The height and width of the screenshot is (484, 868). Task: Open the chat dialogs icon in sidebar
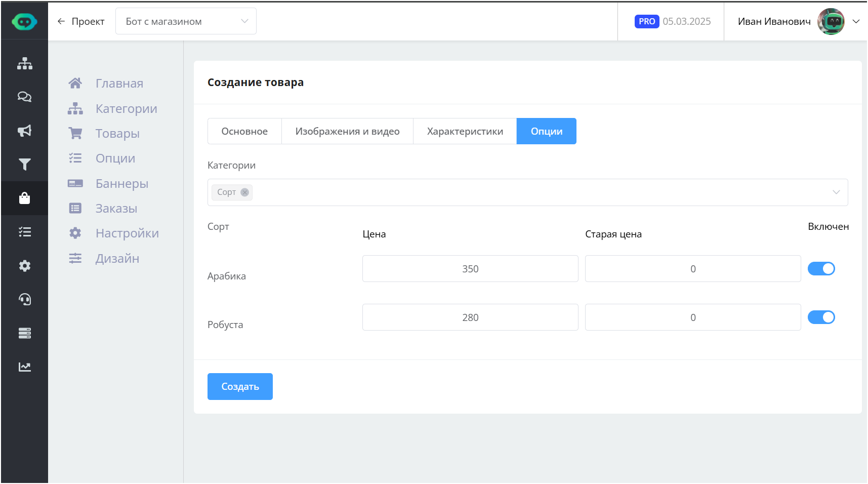(24, 97)
